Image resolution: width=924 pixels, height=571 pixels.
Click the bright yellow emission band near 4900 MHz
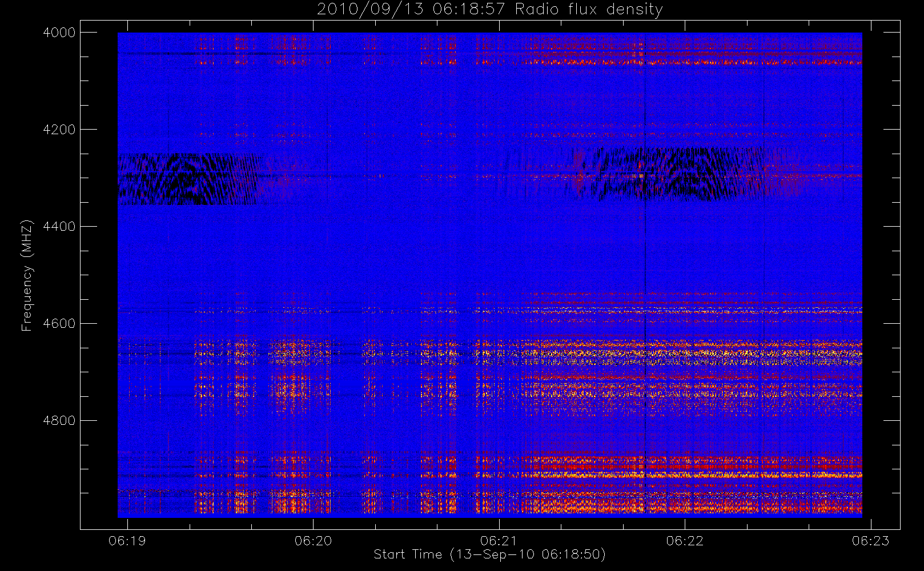(691, 475)
